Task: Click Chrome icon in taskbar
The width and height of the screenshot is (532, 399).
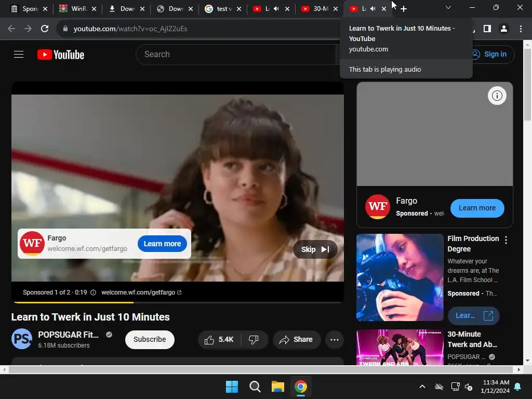Action: [x=301, y=387]
